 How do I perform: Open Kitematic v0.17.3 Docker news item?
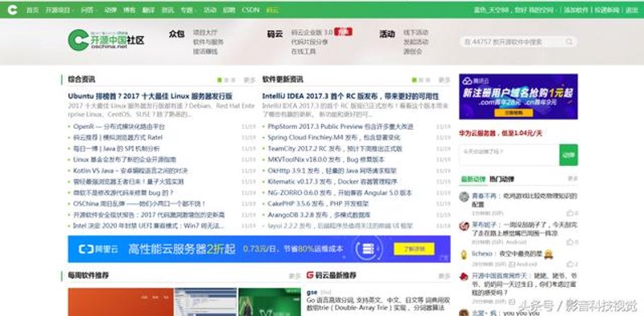pos(332,181)
